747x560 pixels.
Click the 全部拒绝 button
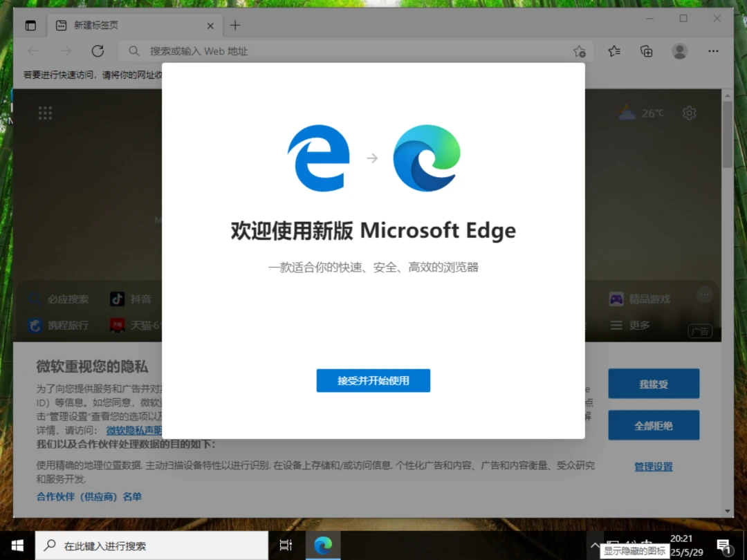(x=654, y=425)
